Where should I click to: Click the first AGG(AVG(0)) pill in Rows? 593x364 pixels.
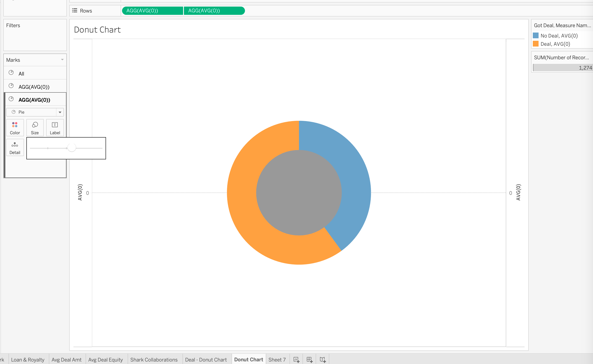pos(152,10)
